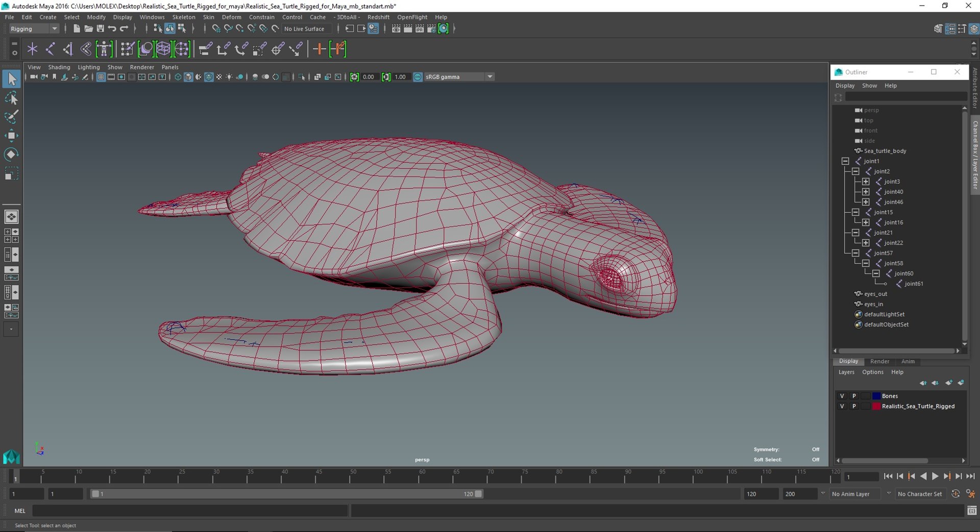Open the Skeleton menu
Screen dimensions: 980x532
click(183, 17)
